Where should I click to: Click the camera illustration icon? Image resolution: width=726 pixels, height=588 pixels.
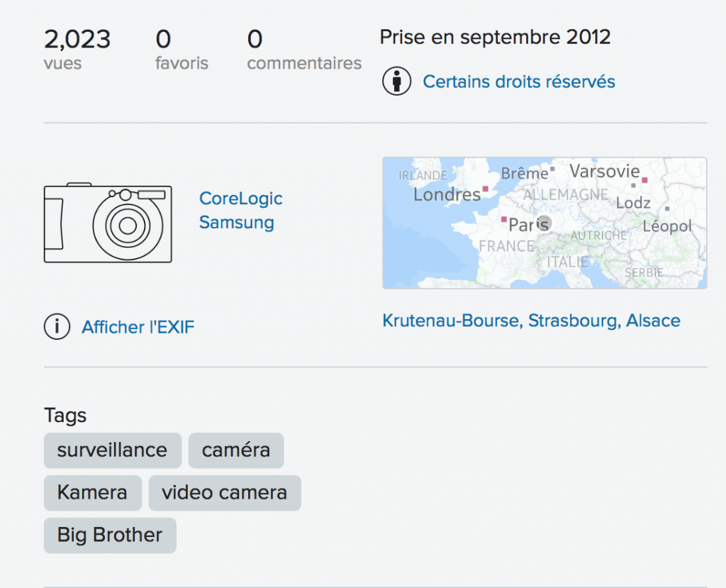click(x=108, y=223)
